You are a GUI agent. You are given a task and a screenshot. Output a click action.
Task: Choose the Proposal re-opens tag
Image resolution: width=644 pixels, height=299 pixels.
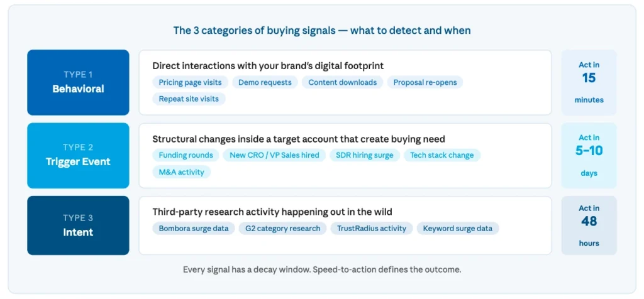coord(425,82)
